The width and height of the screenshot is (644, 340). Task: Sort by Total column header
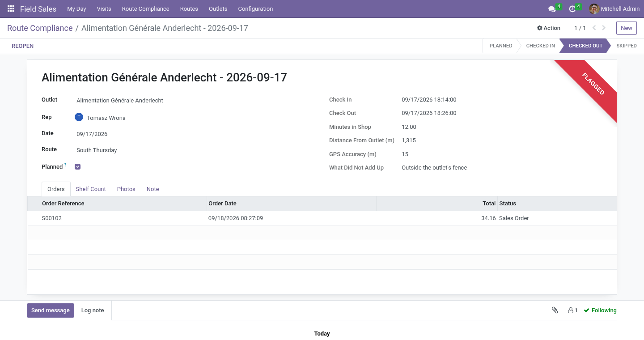click(x=437, y=204)
